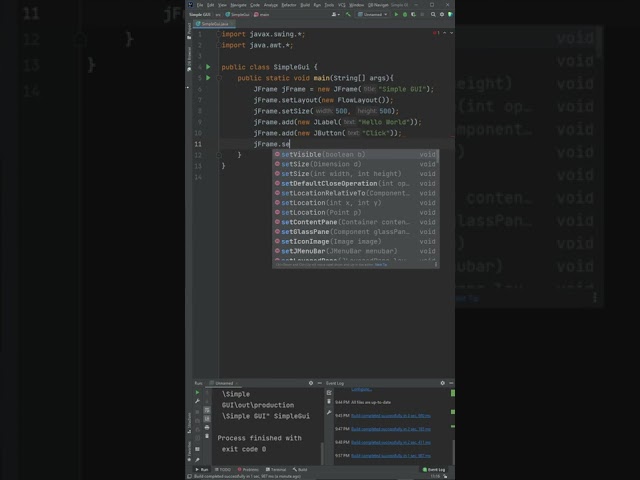Open the Project tool window from the left stripe
Viewport: 640px width, 480px height.
(189, 31)
